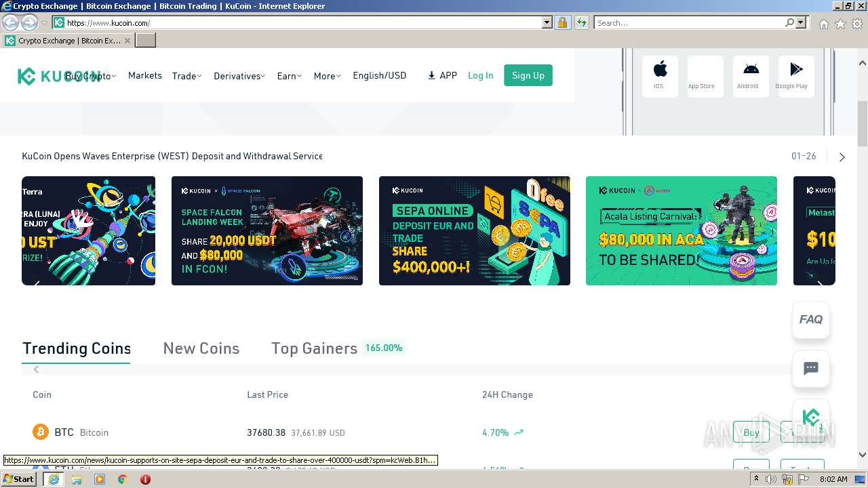The height and width of the screenshot is (488, 868).
Task: Click the Sign Up button
Action: pyautogui.click(x=528, y=75)
